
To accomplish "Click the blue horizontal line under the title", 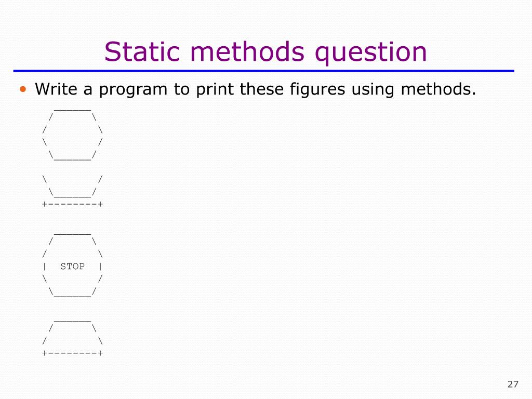I will [263, 71].
